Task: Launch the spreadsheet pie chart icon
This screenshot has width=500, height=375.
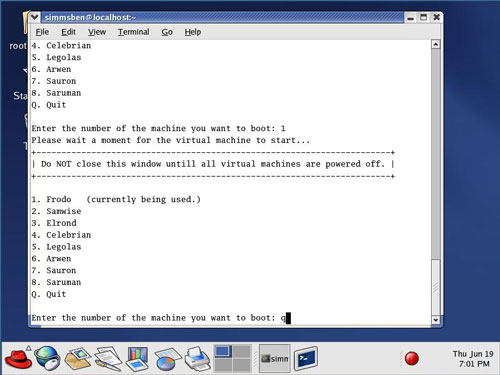Action: click(168, 359)
